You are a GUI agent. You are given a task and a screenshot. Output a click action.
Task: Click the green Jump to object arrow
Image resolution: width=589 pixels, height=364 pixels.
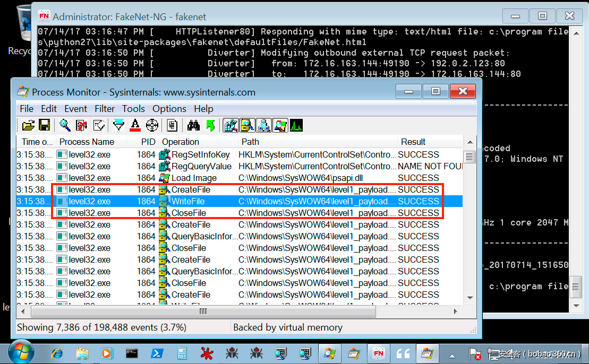(210, 126)
